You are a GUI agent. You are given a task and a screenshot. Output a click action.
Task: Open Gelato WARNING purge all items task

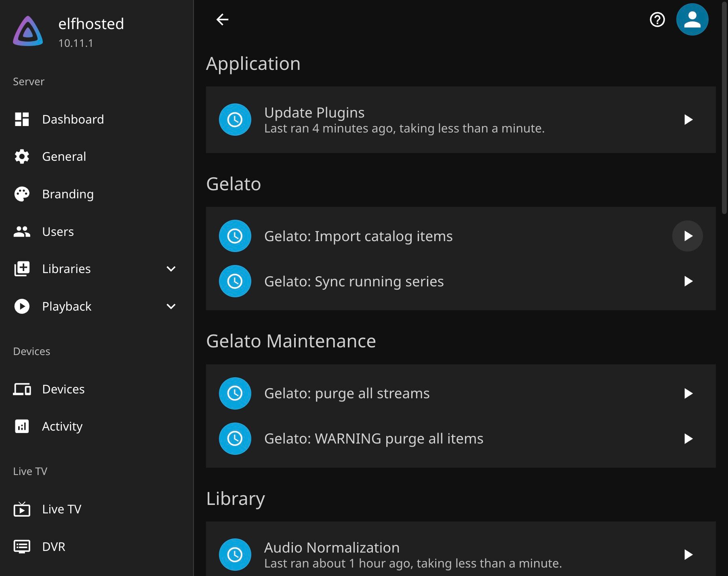(x=373, y=439)
